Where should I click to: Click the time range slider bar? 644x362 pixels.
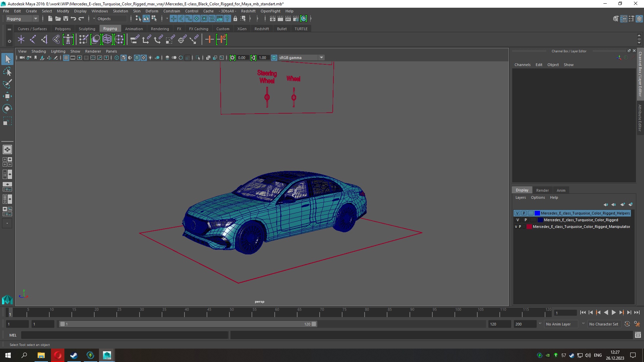coord(188,324)
